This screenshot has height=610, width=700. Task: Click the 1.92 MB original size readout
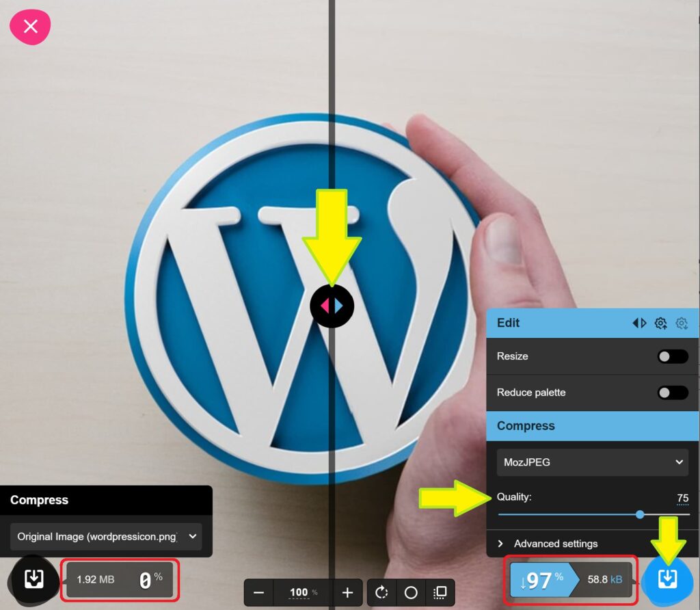point(96,580)
